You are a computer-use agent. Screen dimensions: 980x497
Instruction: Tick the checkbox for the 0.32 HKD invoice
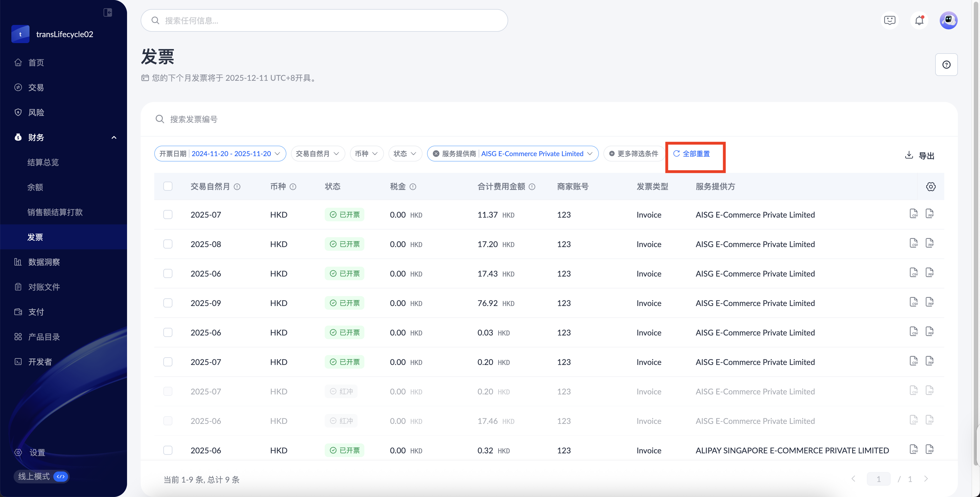(168, 450)
